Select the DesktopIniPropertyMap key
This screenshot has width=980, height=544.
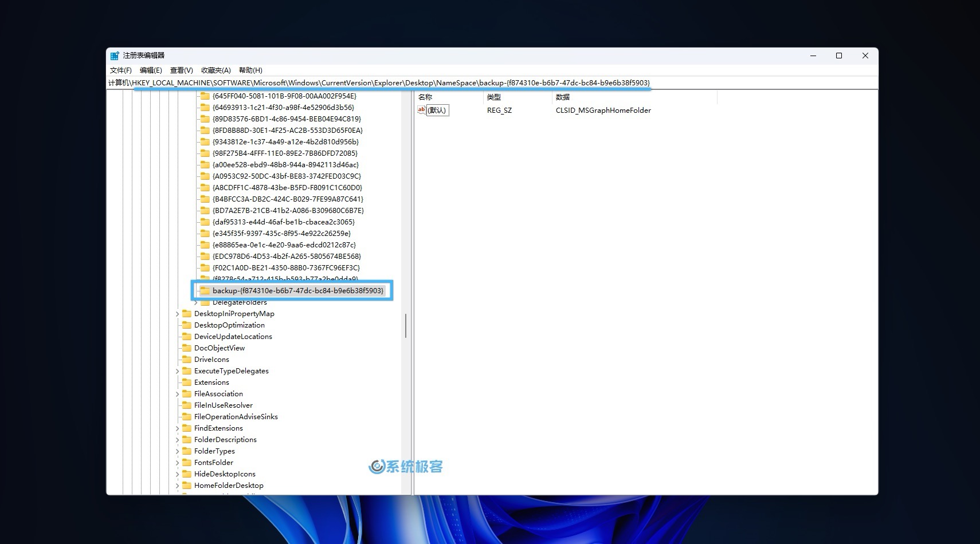234,314
